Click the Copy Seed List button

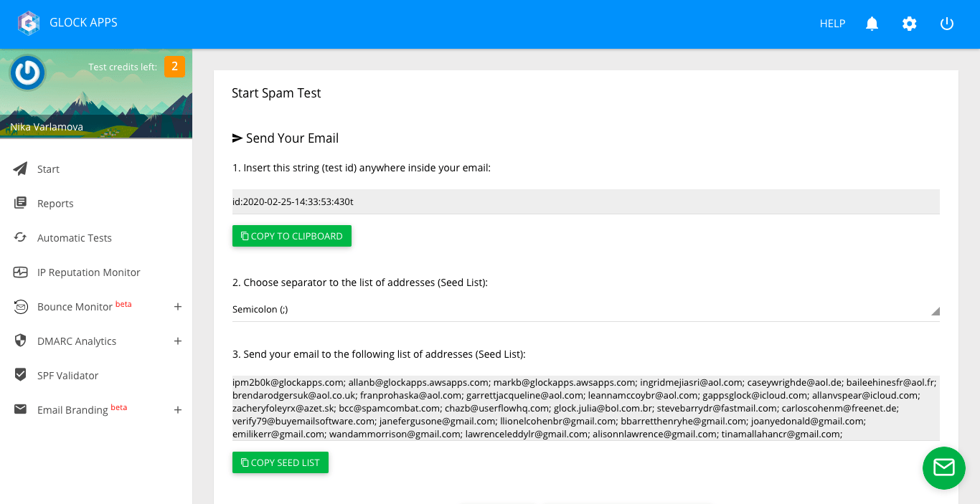[x=281, y=462]
